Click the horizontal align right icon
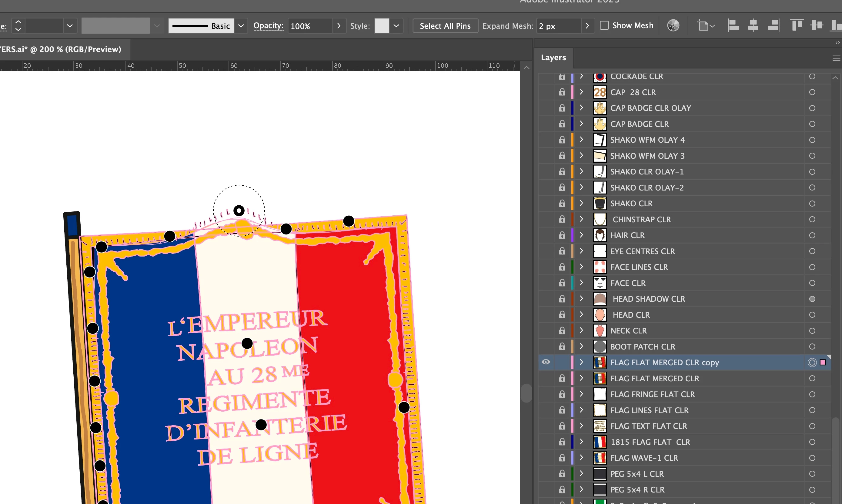The width and height of the screenshot is (842, 504). tap(774, 25)
